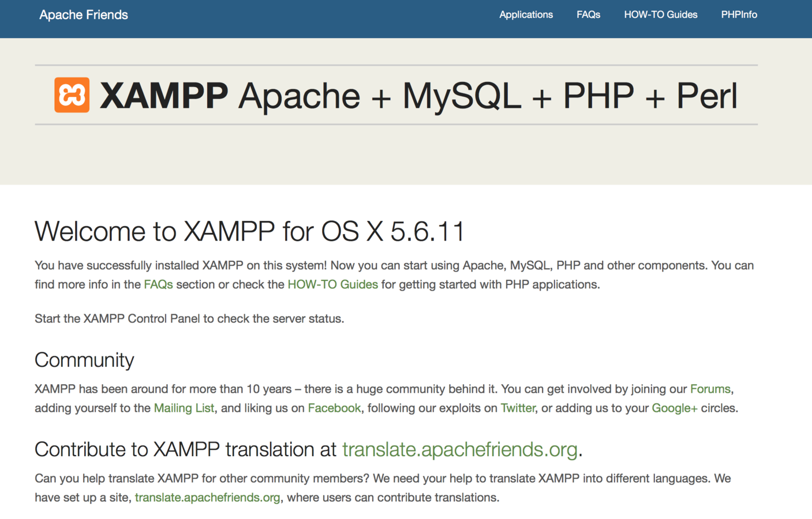Screen dimensions: 812x519
Task: Follow the HOW-TO Guides link in the paragraph
Action: (332, 284)
